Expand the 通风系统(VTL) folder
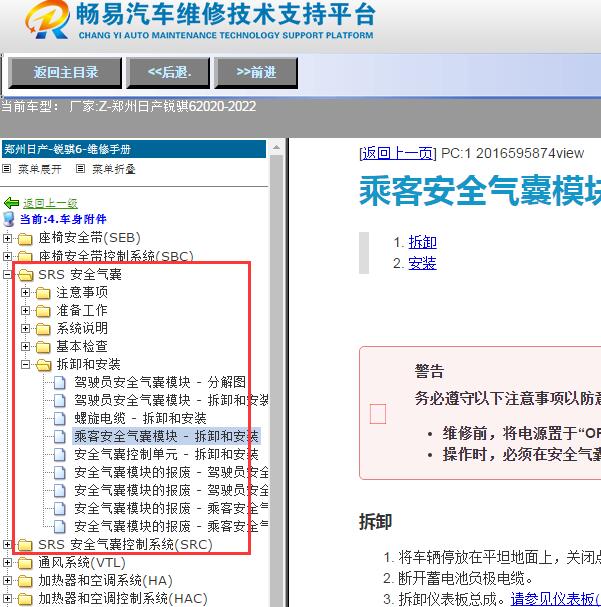The image size is (601, 607). coord(7,562)
